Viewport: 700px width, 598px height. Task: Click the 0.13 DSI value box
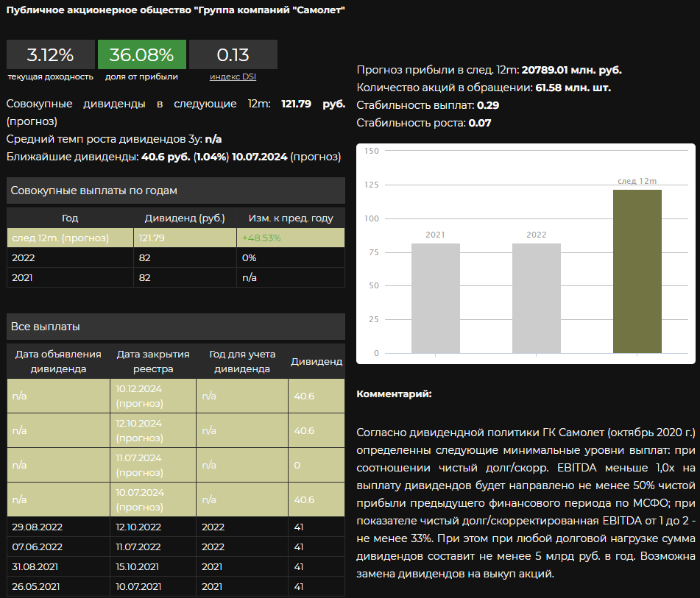click(x=233, y=54)
